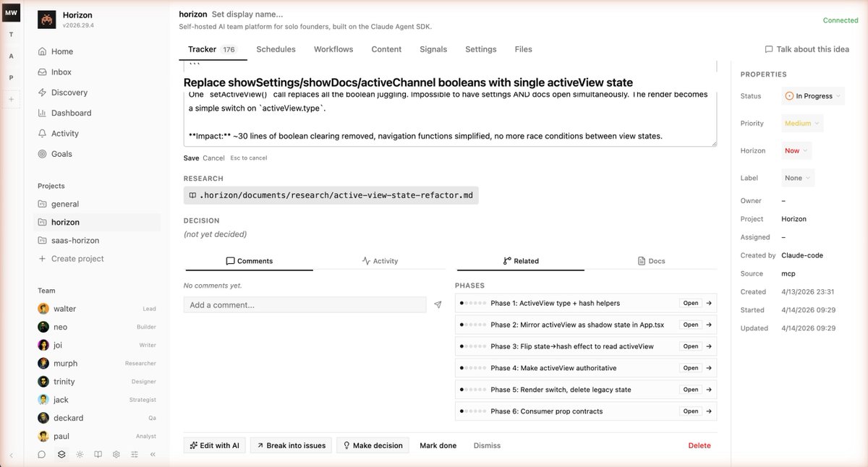Switch to the Tracker tab
This screenshot has width=868, height=467.
pos(212,49)
